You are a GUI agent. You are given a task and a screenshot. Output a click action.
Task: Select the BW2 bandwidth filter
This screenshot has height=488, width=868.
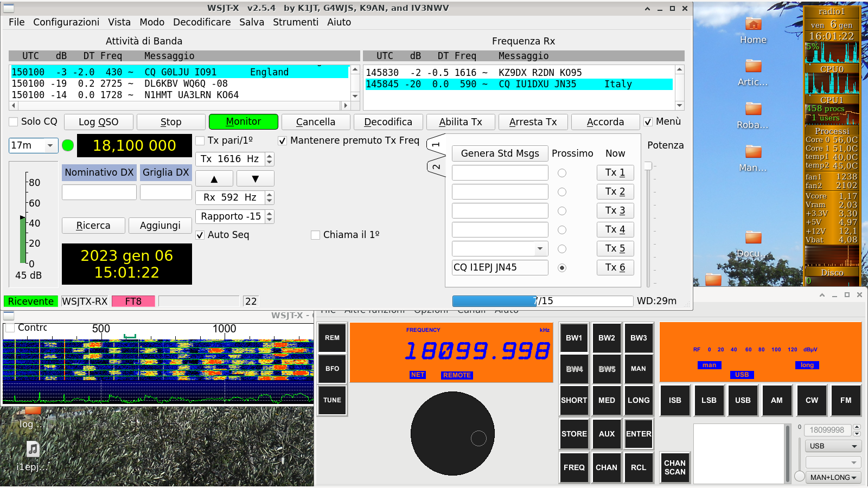pyautogui.click(x=607, y=338)
